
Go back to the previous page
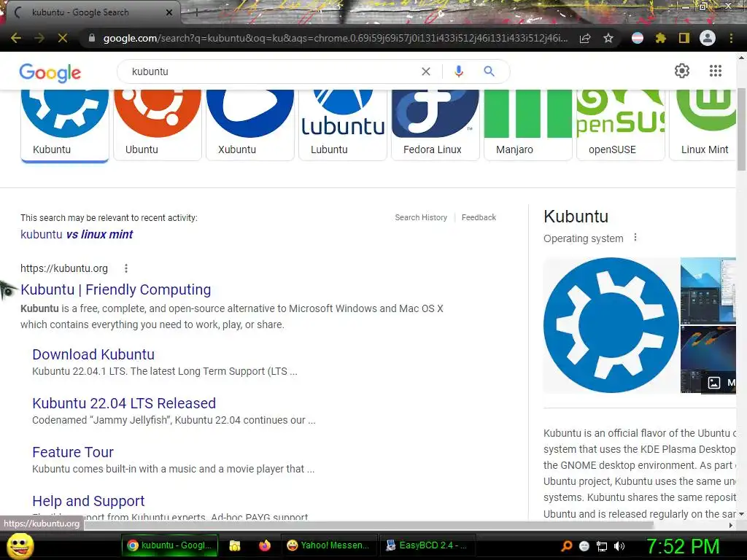point(16,38)
